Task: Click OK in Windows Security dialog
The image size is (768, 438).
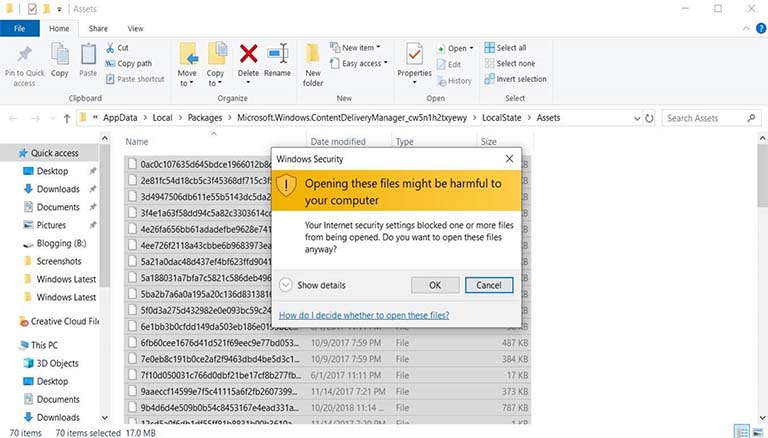Action: tap(435, 285)
